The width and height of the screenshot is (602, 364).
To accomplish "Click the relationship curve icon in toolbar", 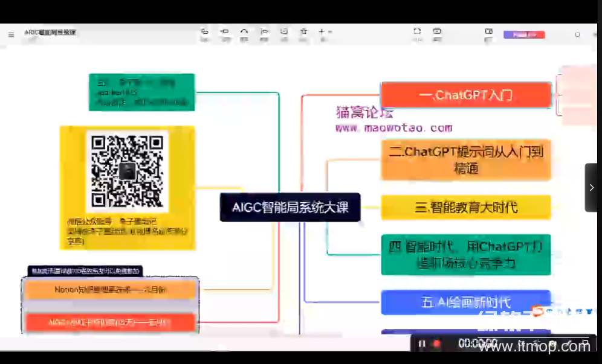I will [244, 34].
